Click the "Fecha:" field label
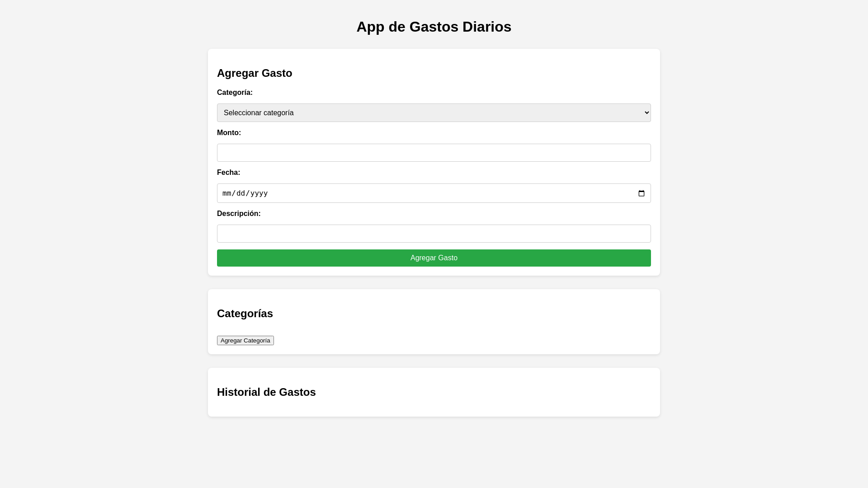 coord(228,173)
